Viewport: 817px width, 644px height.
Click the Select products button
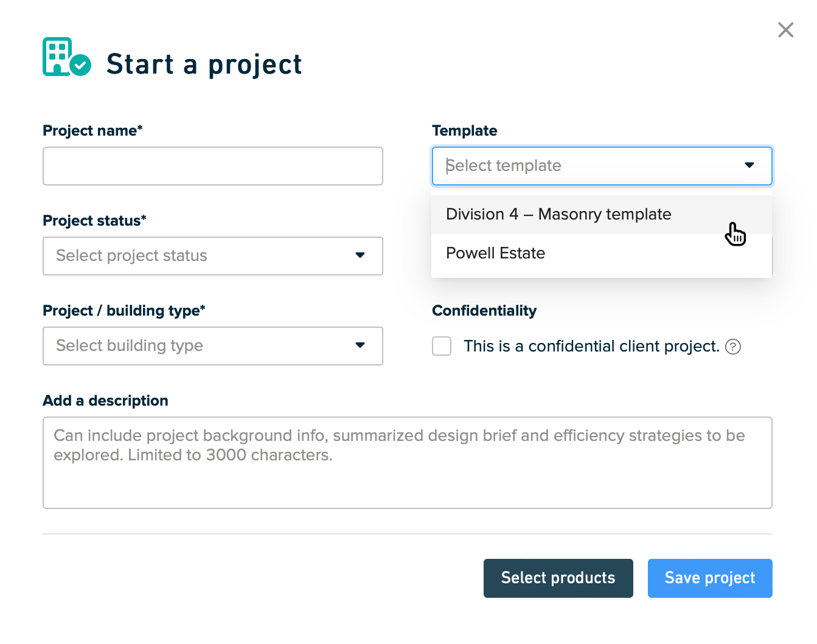pos(558,578)
